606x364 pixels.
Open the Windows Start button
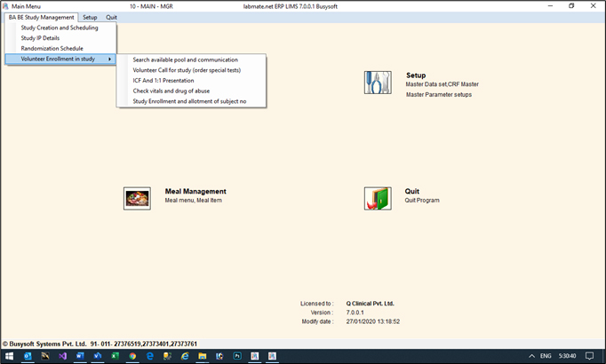click(9, 356)
